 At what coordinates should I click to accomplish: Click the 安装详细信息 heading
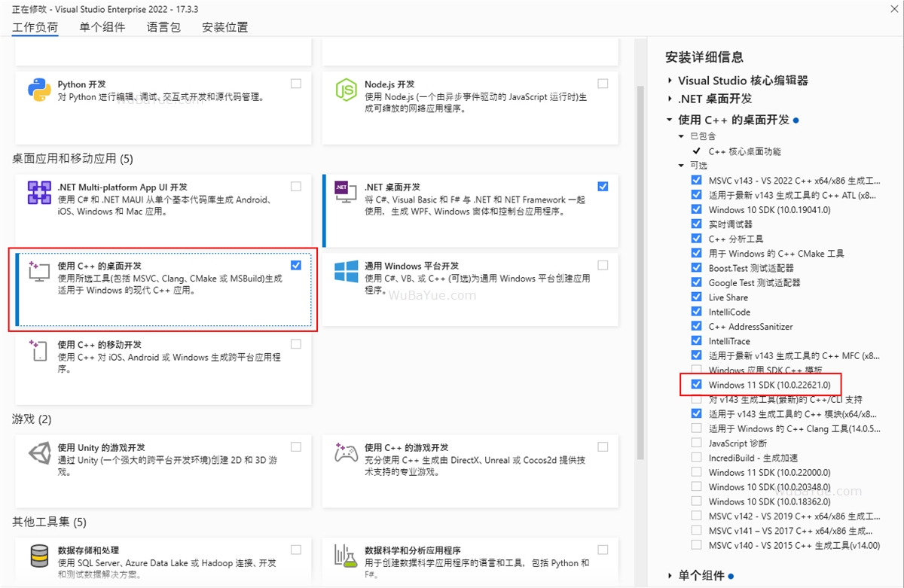tap(704, 57)
